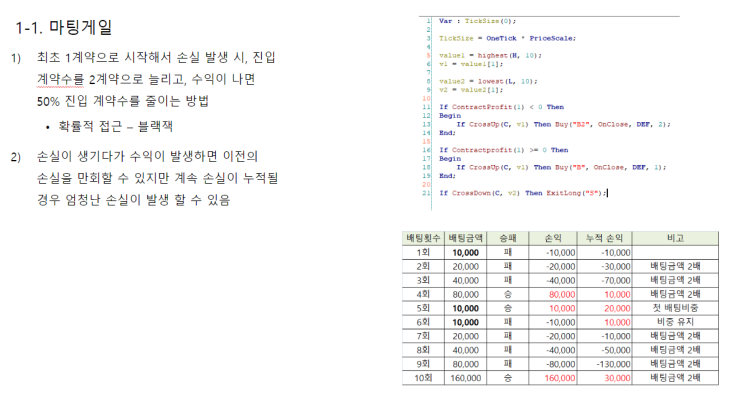The width and height of the screenshot is (743, 414).
Task: Click code line "If Contractprofit(1) >= 0 Then"
Action: [503, 150]
